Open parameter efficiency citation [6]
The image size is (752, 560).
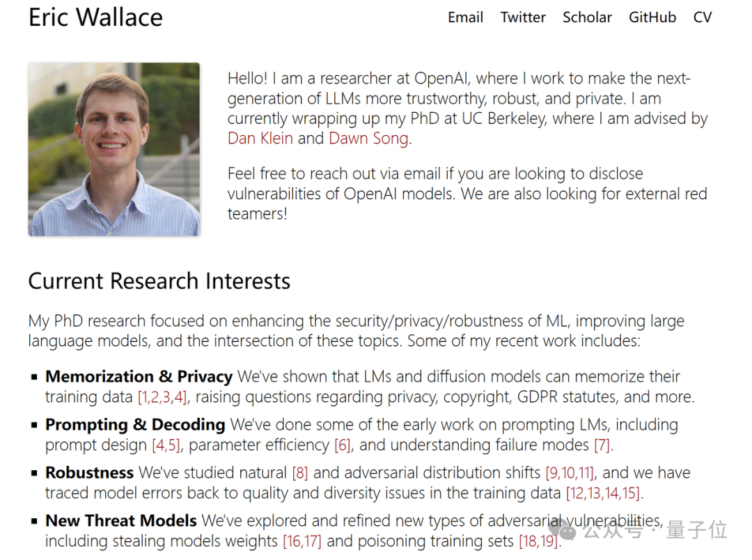(x=343, y=445)
